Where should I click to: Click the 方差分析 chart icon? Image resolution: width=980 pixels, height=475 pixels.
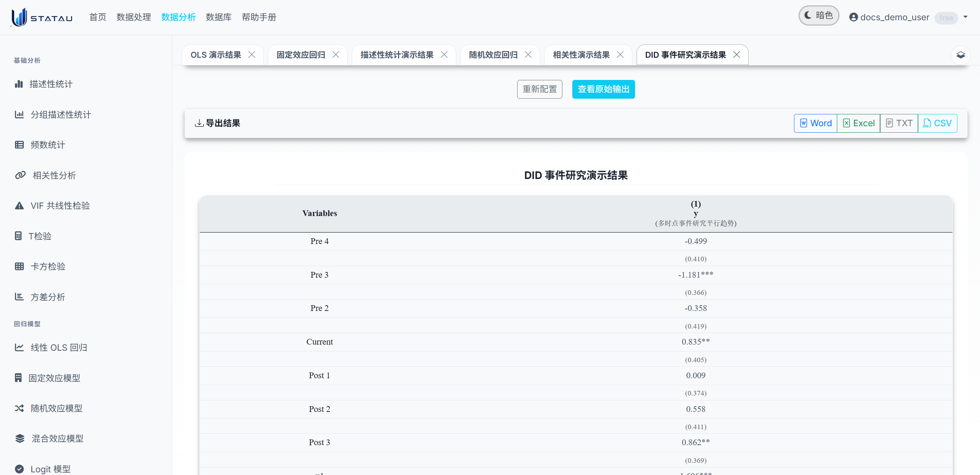pyautogui.click(x=19, y=297)
